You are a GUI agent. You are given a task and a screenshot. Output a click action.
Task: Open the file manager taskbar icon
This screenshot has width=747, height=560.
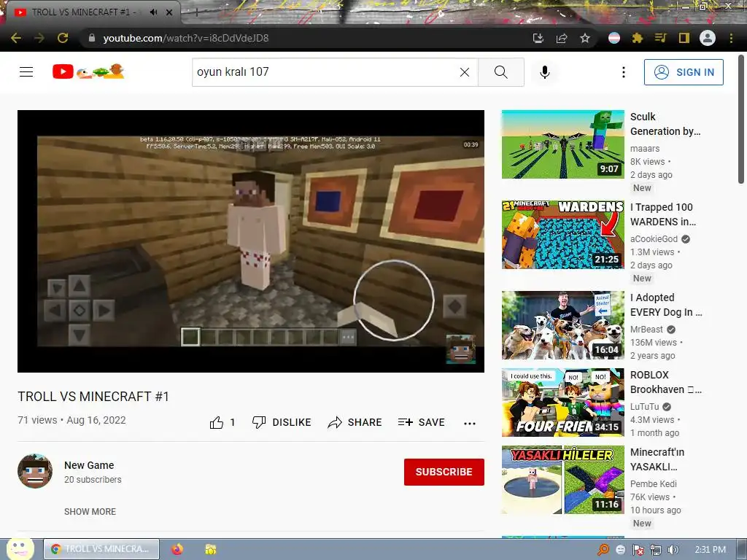point(210,549)
